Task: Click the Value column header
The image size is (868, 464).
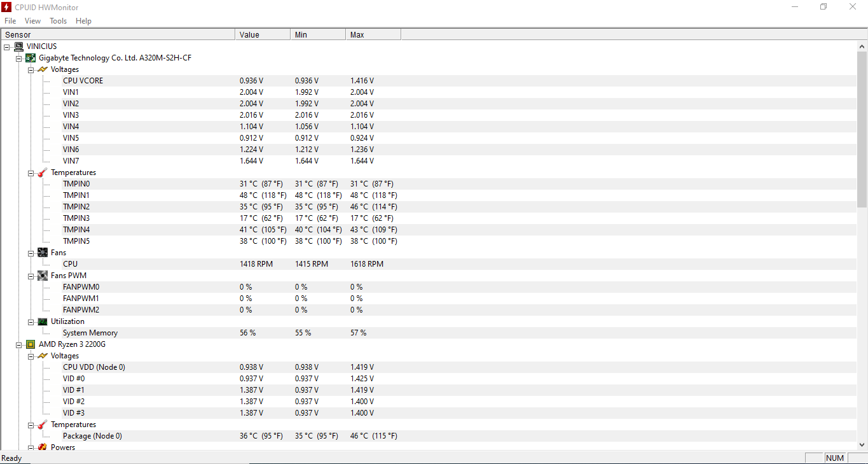Action: (263, 34)
